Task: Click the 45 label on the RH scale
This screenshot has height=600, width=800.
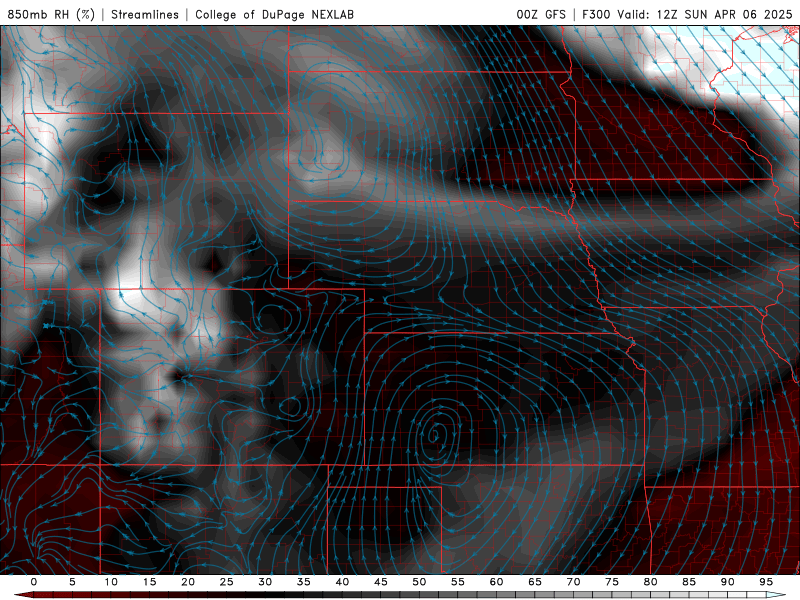Action: point(381,582)
